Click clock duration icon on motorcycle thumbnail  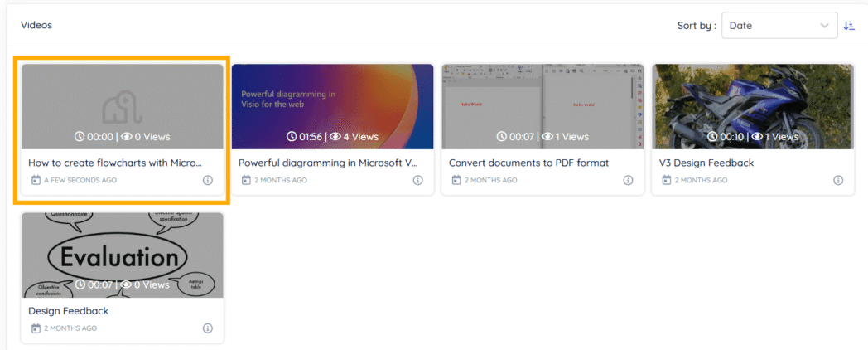click(x=712, y=137)
